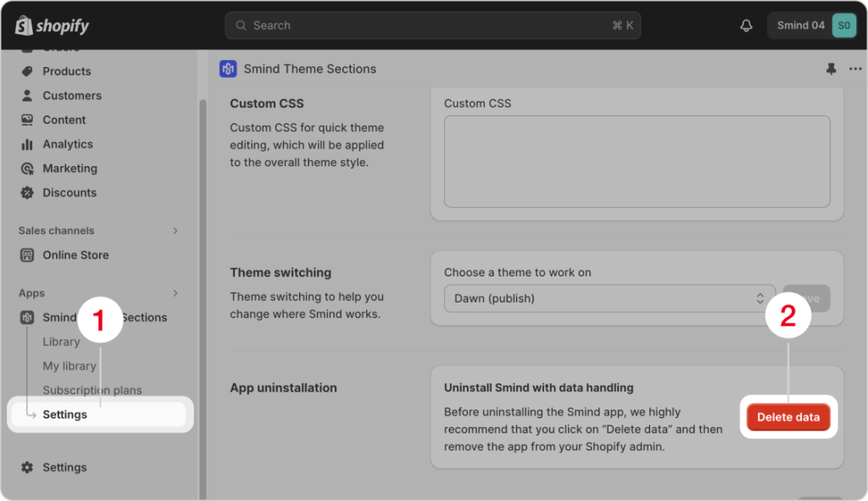Expand the Apps section chevron
Screen dimensions: 868x501
pyautogui.click(x=175, y=293)
